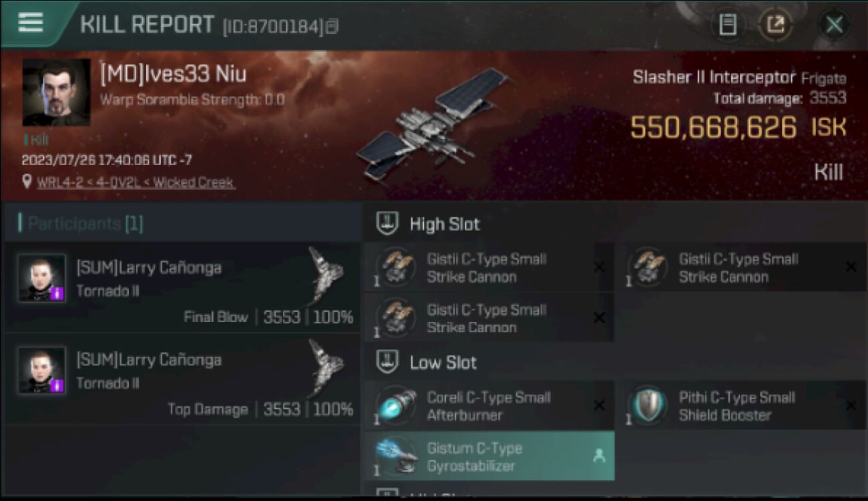Close the kill report window
868x501 pixels.
click(834, 25)
